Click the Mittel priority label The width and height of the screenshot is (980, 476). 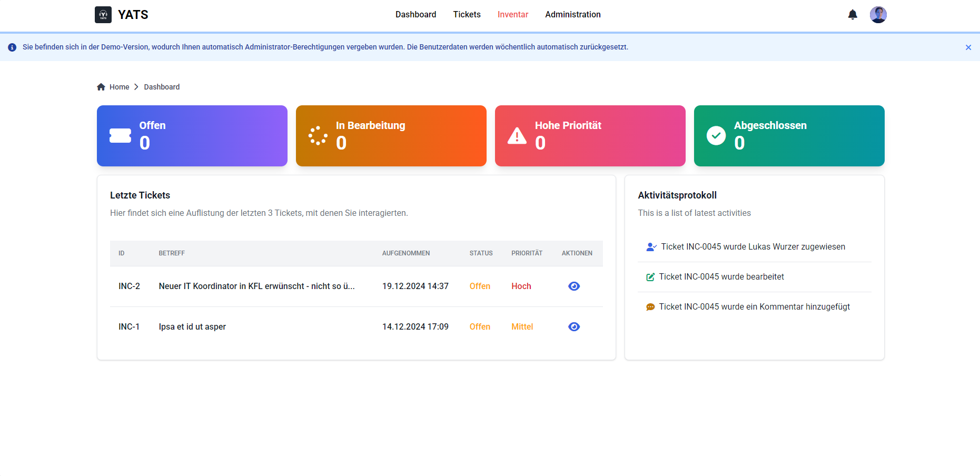tap(522, 327)
